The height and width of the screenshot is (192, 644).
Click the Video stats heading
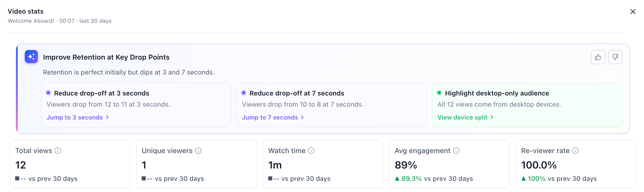point(26,11)
